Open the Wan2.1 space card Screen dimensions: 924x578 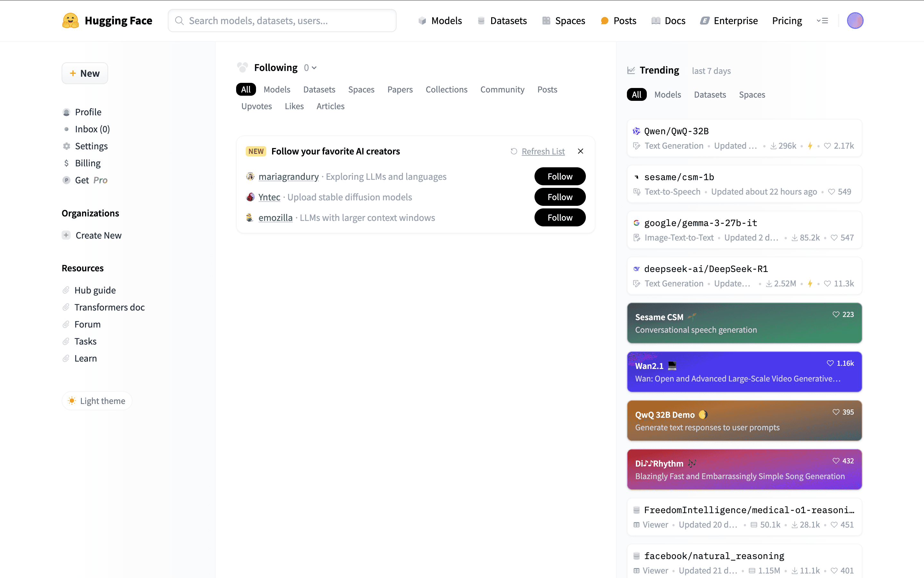pyautogui.click(x=745, y=372)
